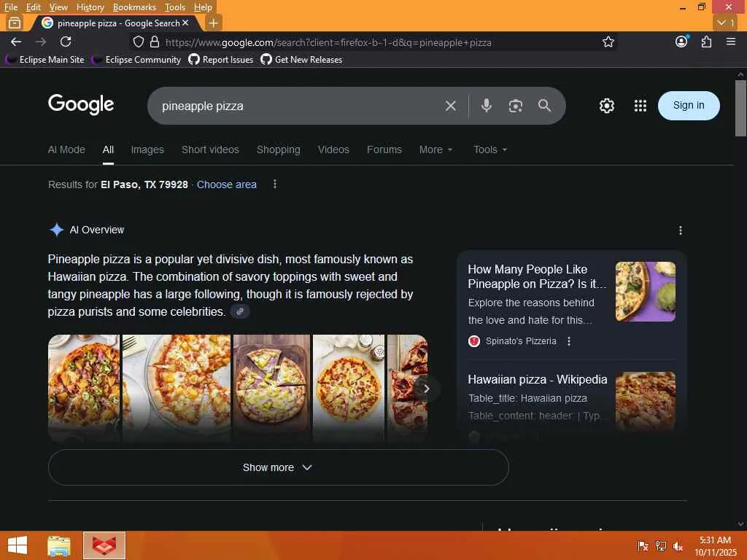Open the Get New Releases bookmark

point(301,60)
